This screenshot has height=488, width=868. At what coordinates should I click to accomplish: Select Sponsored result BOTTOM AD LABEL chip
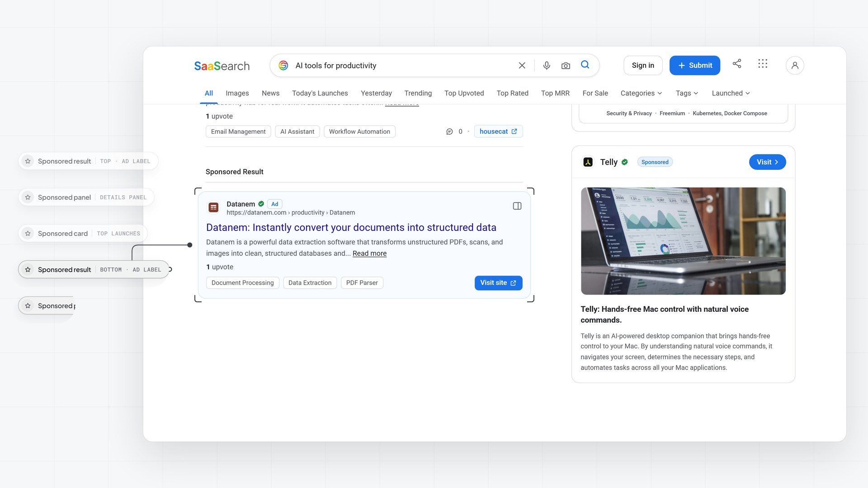point(94,270)
